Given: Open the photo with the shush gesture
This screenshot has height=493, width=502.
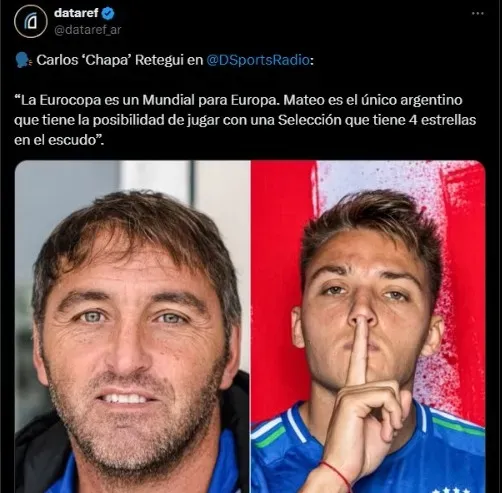Looking at the screenshot, I should pos(368,327).
